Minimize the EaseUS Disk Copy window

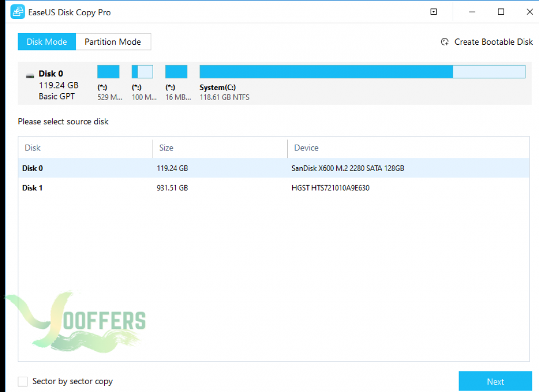pyautogui.click(x=472, y=12)
